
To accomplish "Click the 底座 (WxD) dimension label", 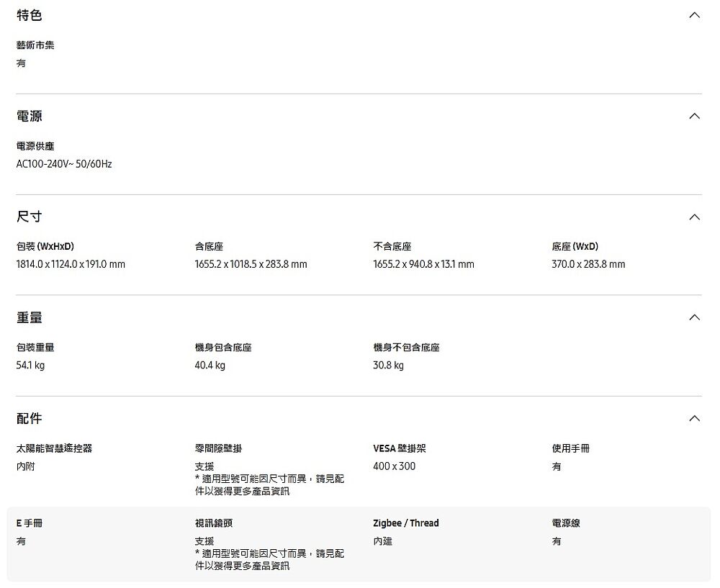I will (575, 247).
